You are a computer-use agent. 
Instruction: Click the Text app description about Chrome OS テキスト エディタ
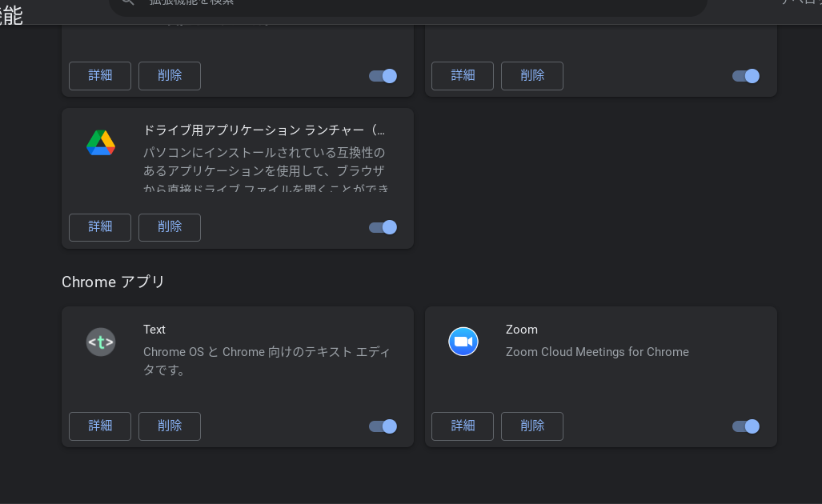[x=267, y=361]
